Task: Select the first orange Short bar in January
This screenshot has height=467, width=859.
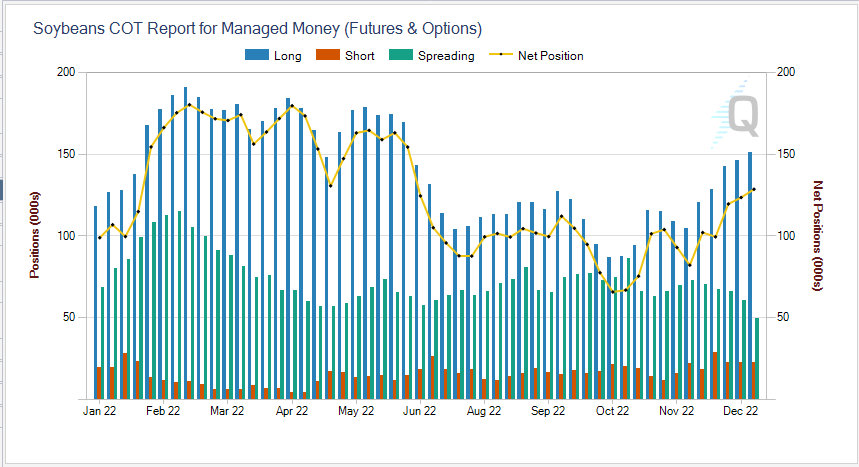Action: coord(99,383)
